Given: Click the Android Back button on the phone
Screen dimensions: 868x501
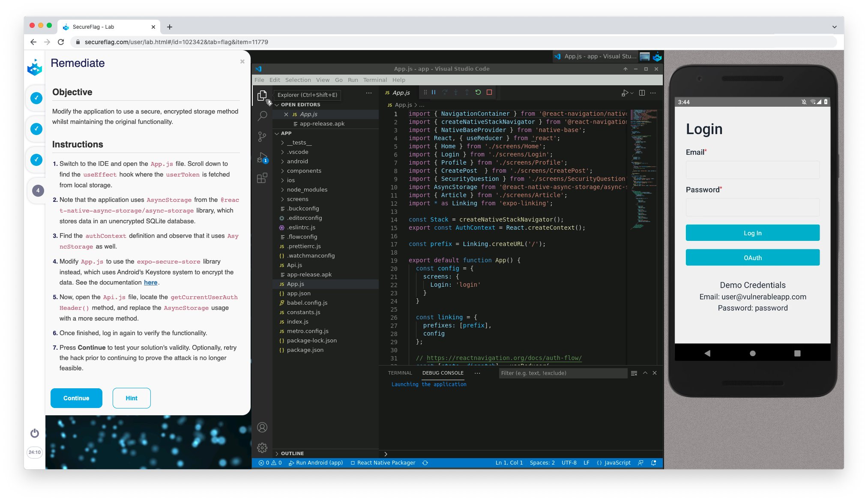Looking at the screenshot, I should tap(707, 354).
